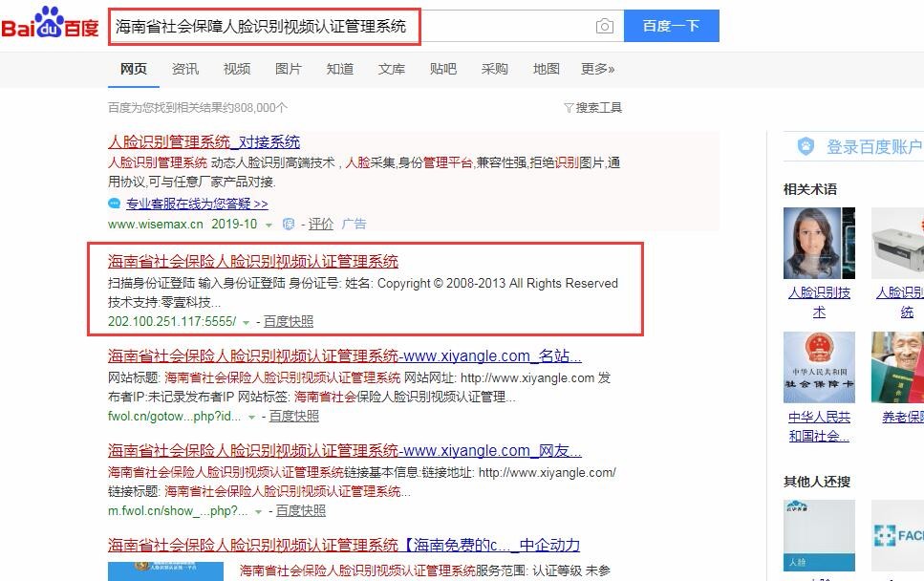Viewport: 924px width, 581px height.
Task: Open the 评价 link of the ad
Action: tap(320, 224)
